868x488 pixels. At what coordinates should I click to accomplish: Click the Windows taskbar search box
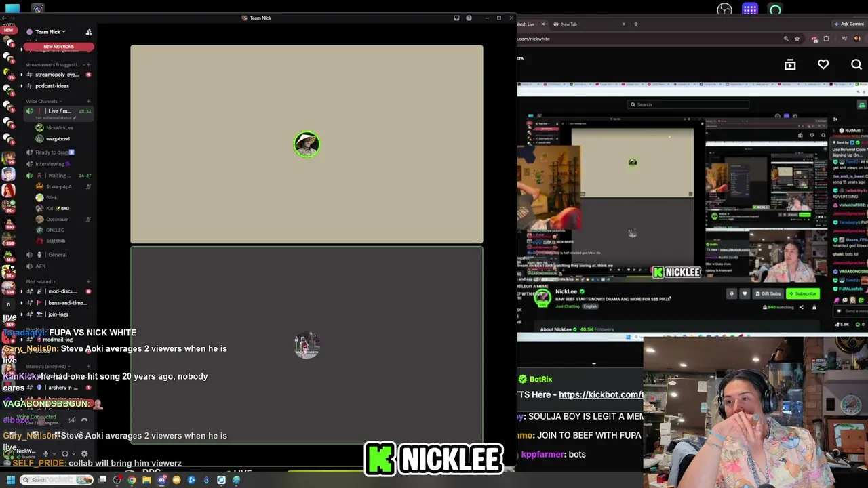(x=56, y=480)
